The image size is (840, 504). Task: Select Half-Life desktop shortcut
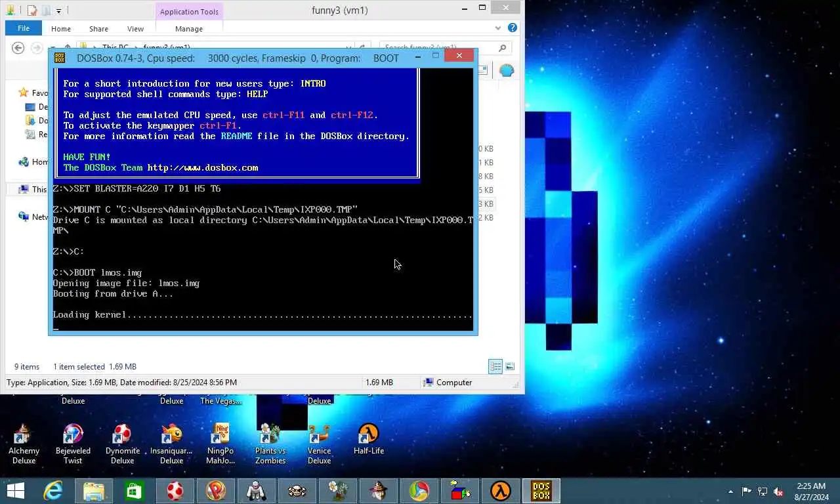tap(368, 440)
